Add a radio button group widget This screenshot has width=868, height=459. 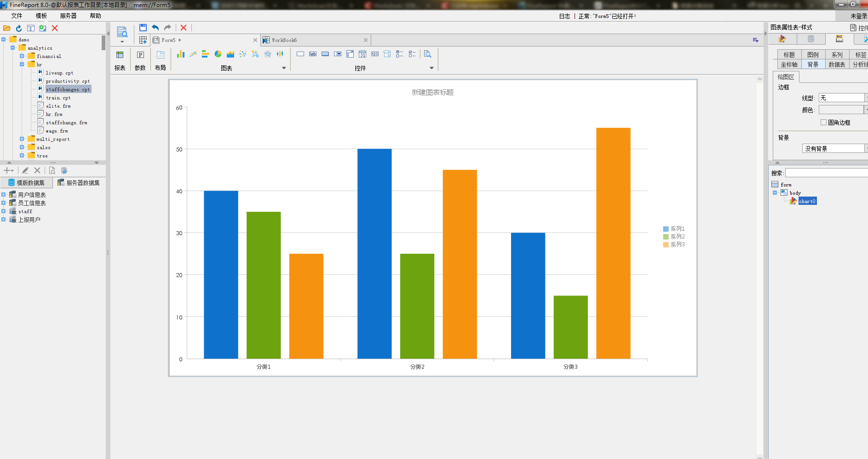400,54
